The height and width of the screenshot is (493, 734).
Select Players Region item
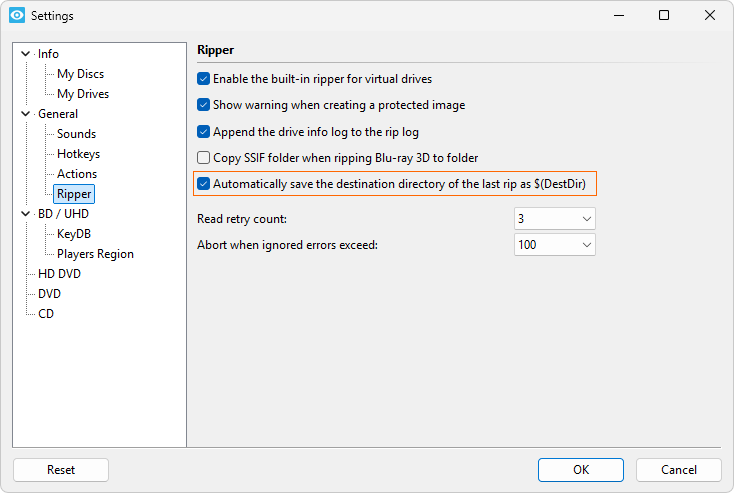tap(95, 254)
